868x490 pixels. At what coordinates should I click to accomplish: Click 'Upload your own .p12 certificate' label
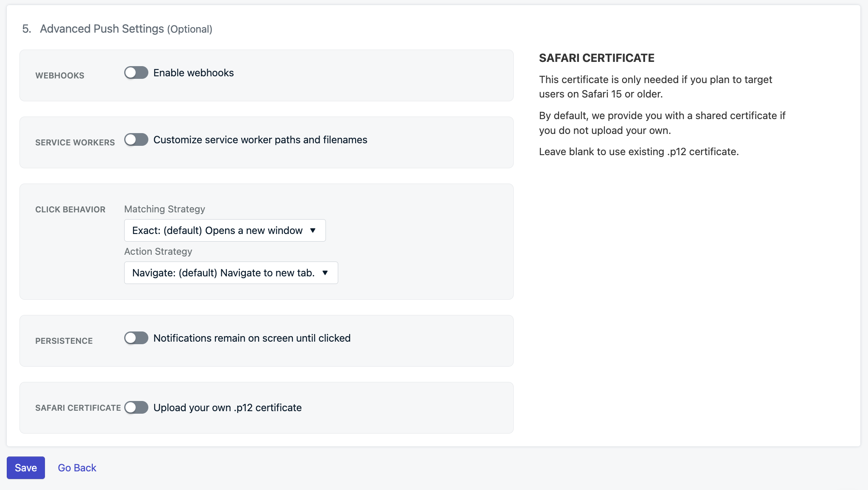click(x=228, y=408)
